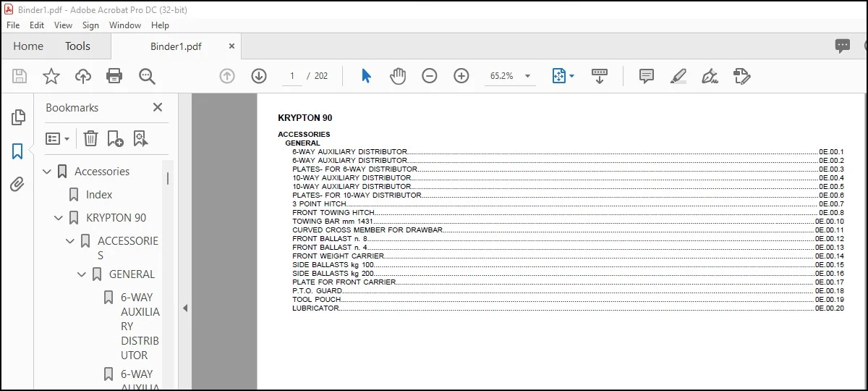Click the PLATE FOR FRONT CARRIER entry

coord(344,282)
